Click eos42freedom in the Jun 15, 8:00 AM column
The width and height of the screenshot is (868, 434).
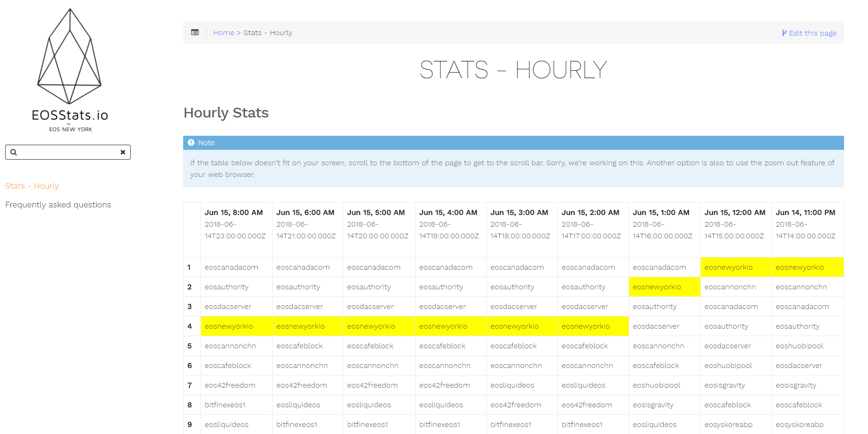(x=230, y=385)
